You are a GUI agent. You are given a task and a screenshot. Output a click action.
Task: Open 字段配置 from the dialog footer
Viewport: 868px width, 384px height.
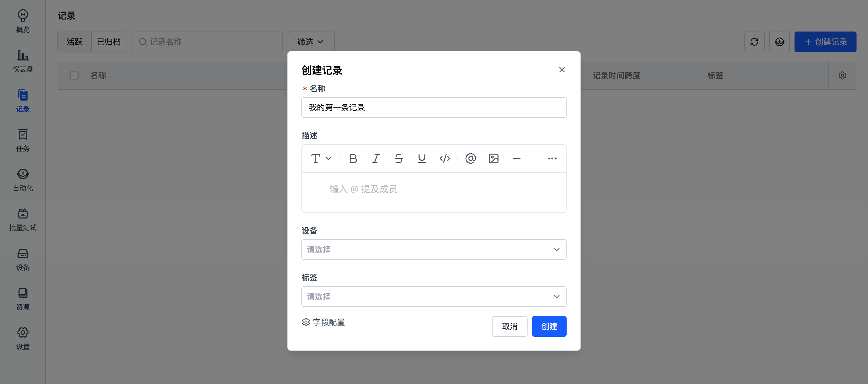323,322
